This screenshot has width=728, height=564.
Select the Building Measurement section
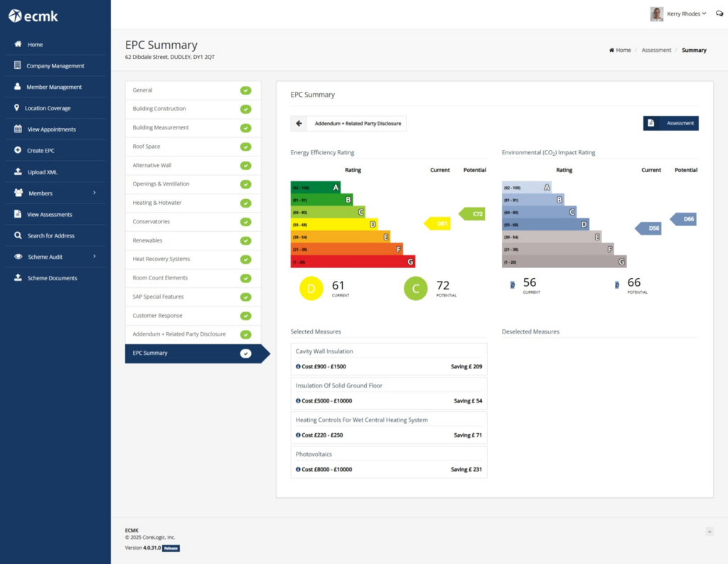(193, 128)
